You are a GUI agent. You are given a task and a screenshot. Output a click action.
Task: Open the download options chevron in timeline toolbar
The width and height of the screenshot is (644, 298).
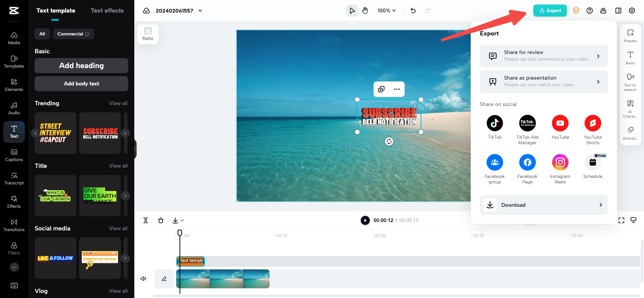coord(182,220)
